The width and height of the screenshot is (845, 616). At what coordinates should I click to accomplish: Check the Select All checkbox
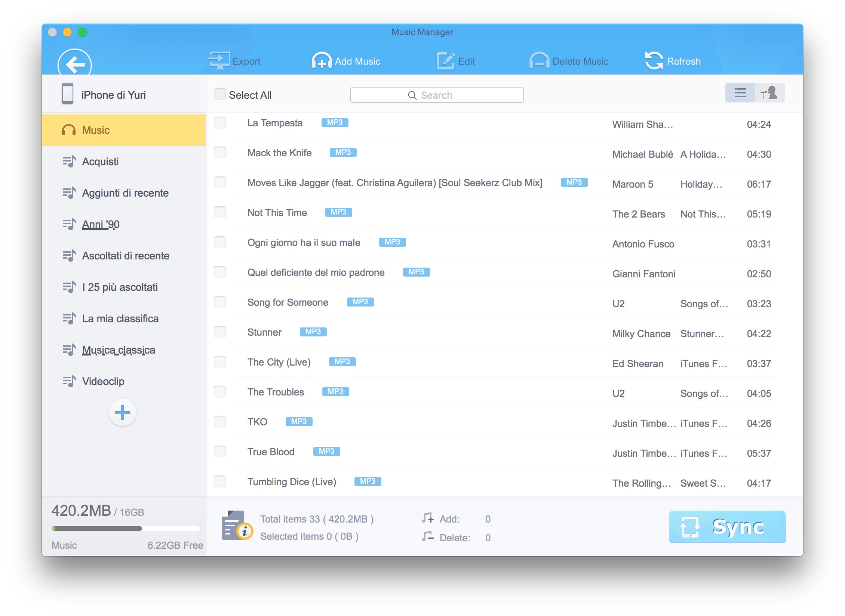220,94
